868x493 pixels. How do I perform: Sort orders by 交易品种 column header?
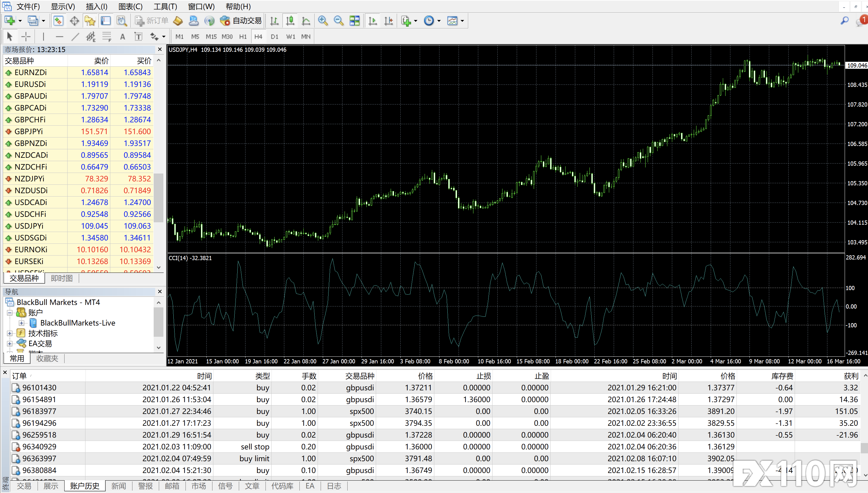click(x=347, y=376)
